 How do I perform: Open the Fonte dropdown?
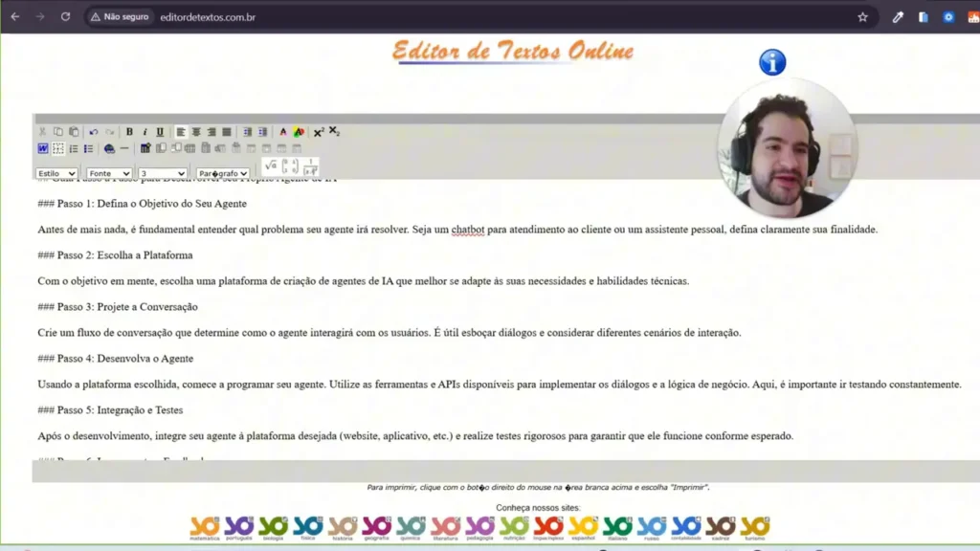108,173
